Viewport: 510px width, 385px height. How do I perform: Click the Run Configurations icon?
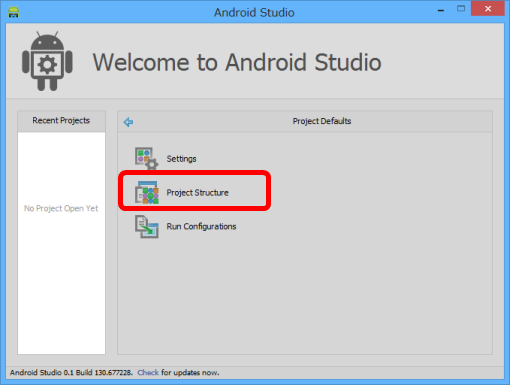(x=147, y=226)
